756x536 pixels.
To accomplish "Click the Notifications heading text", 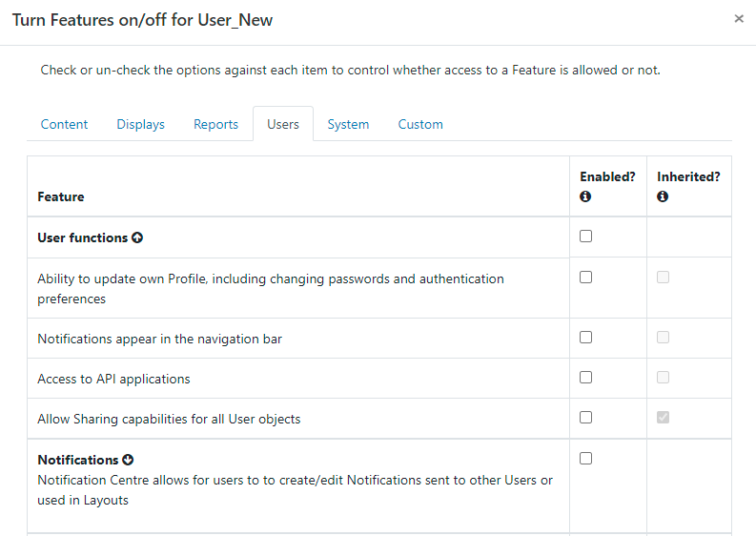I will point(77,460).
